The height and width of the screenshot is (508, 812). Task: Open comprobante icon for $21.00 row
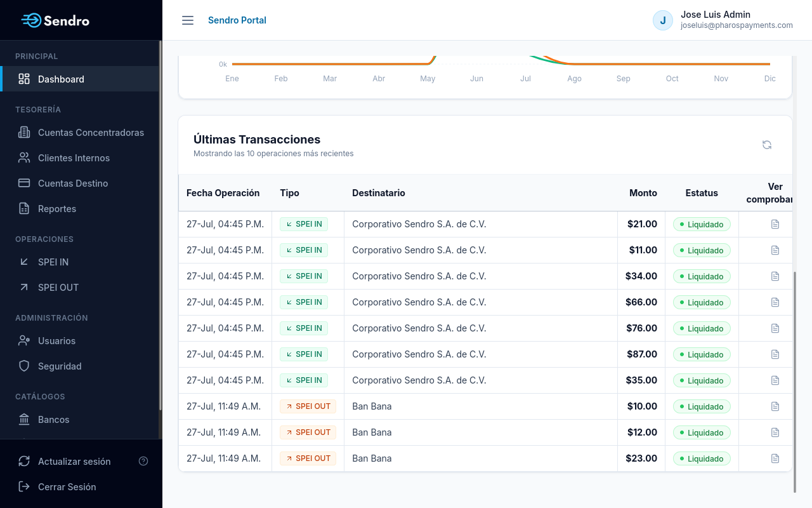(x=775, y=224)
